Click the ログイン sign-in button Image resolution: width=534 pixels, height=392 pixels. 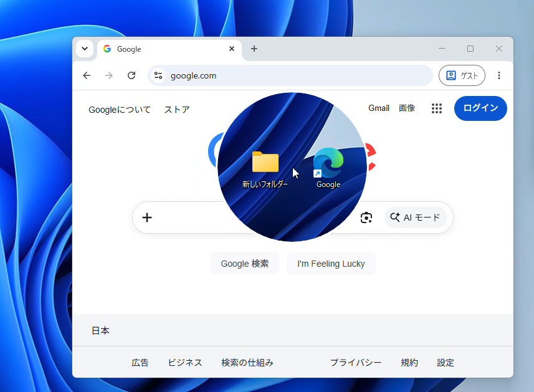(x=480, y=108)
